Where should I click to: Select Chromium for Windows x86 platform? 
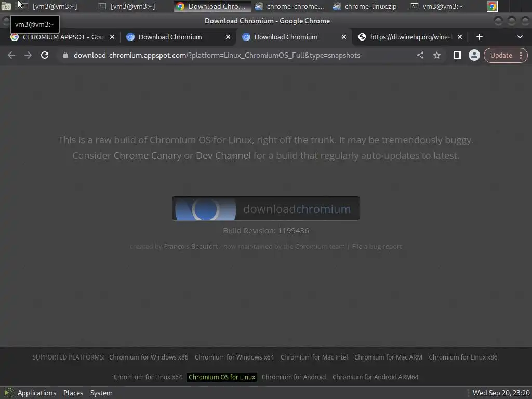[149, 357]
